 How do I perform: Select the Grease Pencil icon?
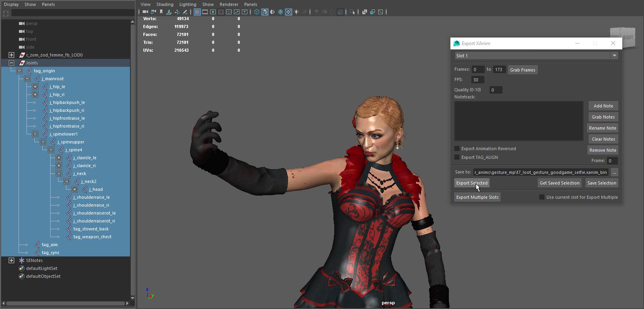pos(185,12)
